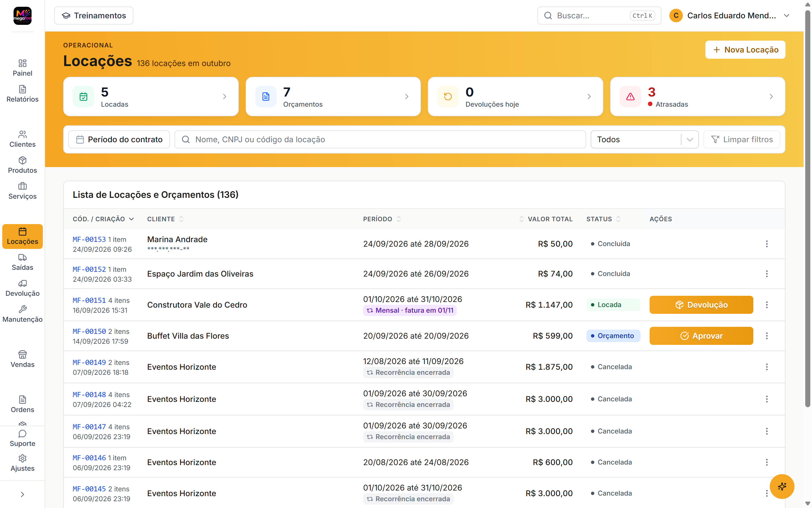Open the sparkle assistant floating button
This screenshot has height=508, width=812.
click(782, 486)
